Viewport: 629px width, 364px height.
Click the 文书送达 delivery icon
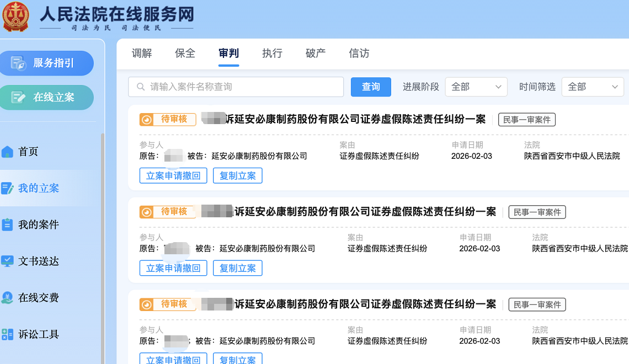coord(6,261)
